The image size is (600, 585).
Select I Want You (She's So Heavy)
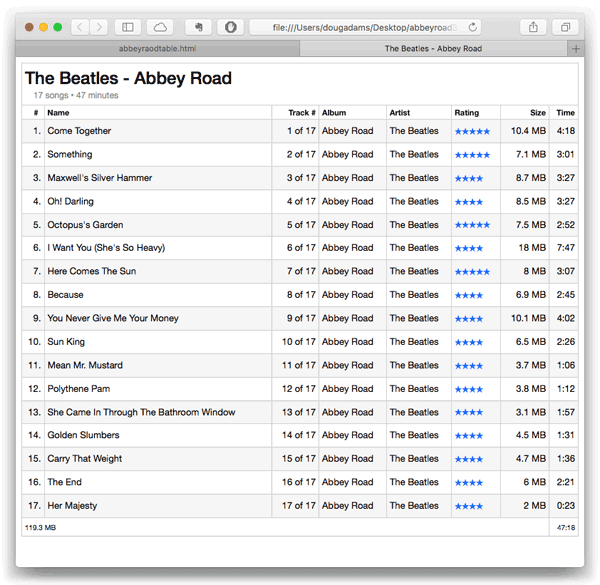pos(106,248)
